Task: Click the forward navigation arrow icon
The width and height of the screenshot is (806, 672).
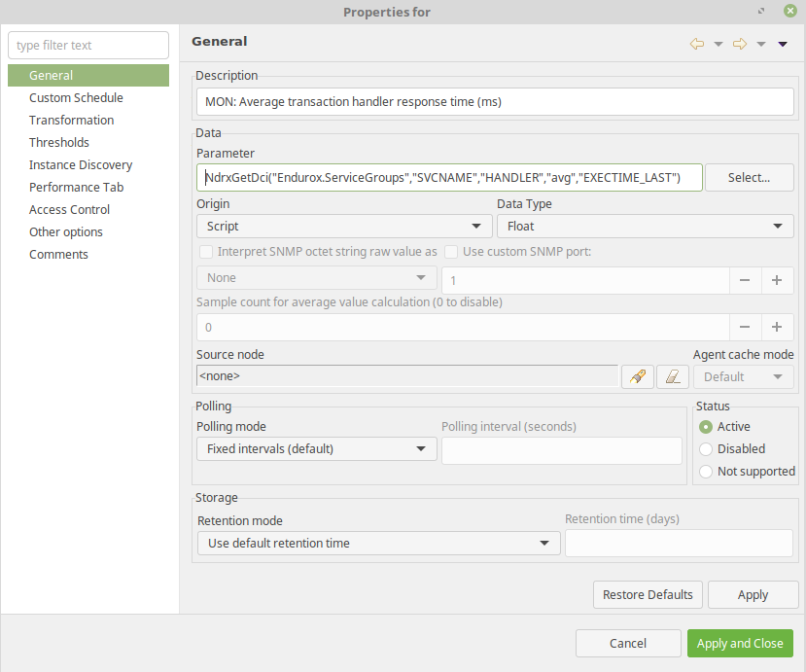Action: click(740, 44)
